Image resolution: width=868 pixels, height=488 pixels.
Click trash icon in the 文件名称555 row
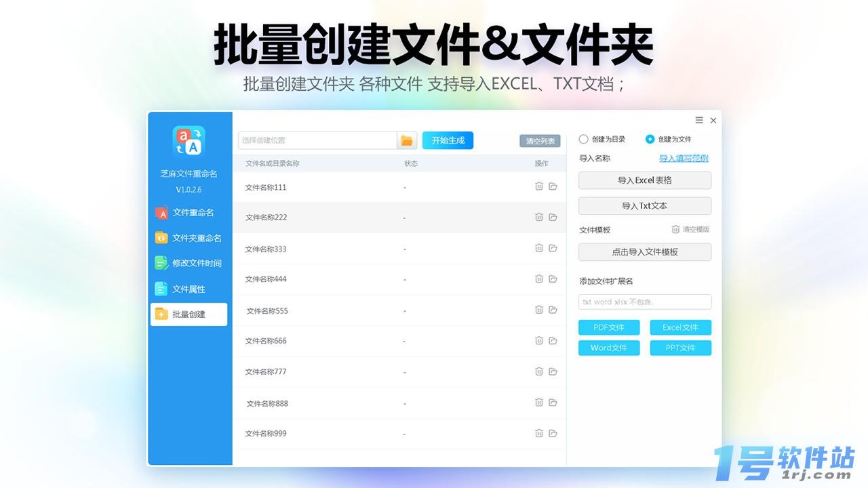click(539, 310)
